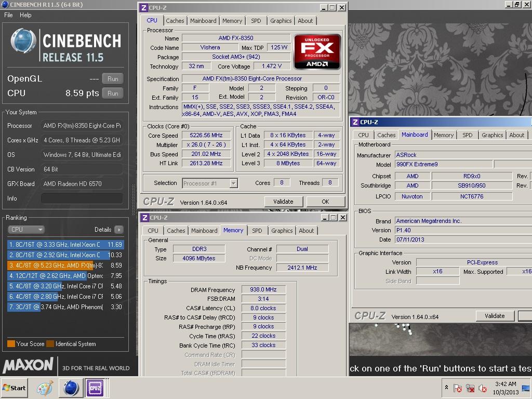Click the orange Your Score legend swatch

(11, 344)
